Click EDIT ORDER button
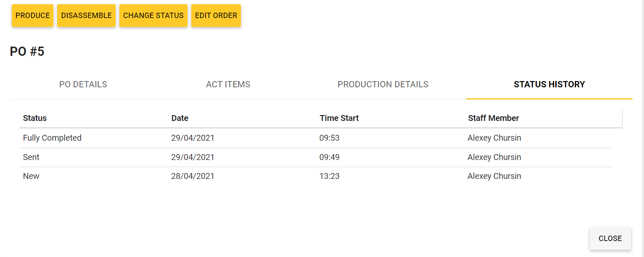 coord(216,16)
